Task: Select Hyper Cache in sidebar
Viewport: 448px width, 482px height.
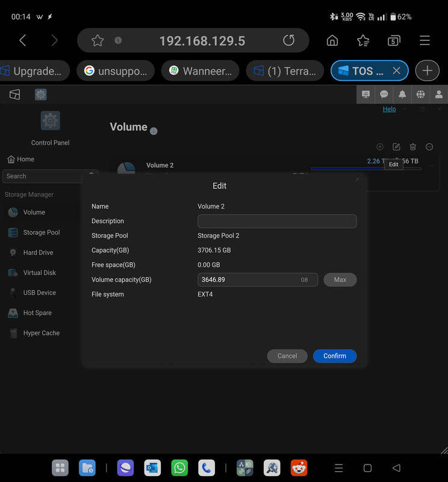Action: tap(34, 333)
